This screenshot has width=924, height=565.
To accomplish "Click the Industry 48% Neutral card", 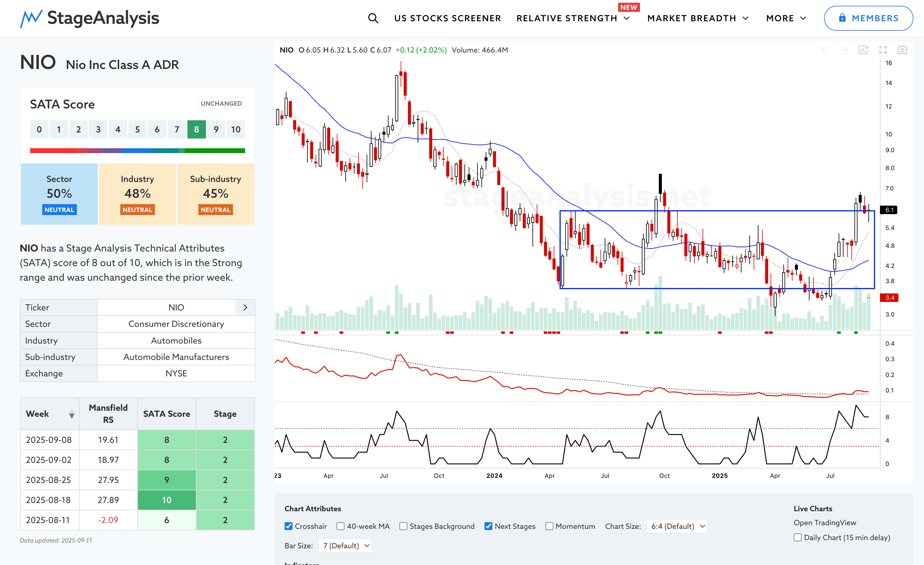I will [137, 194].
